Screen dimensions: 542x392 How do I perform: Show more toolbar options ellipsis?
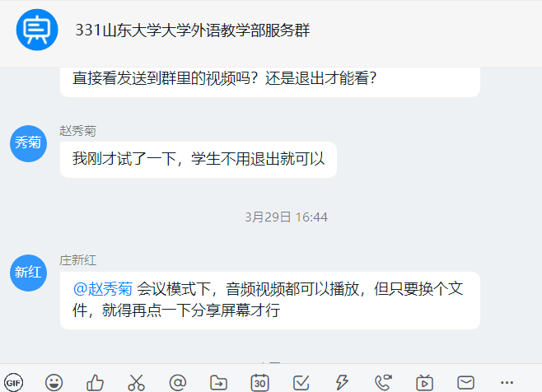coord(507,383)
